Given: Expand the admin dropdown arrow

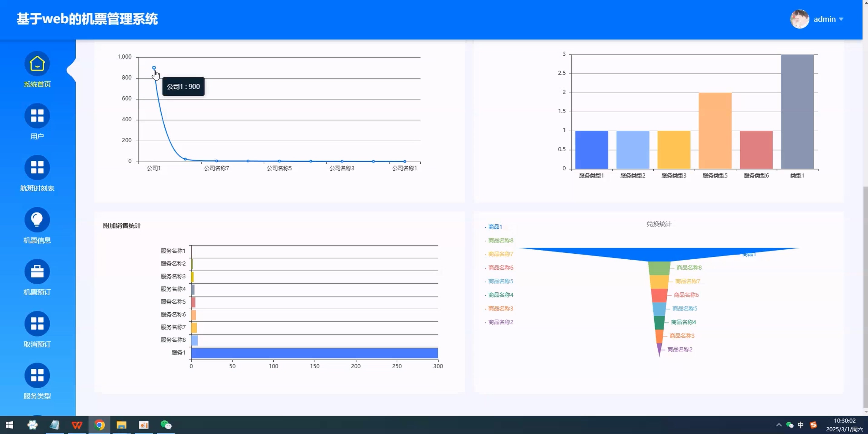Looking at the screenshot, I should tap(841, 19).
